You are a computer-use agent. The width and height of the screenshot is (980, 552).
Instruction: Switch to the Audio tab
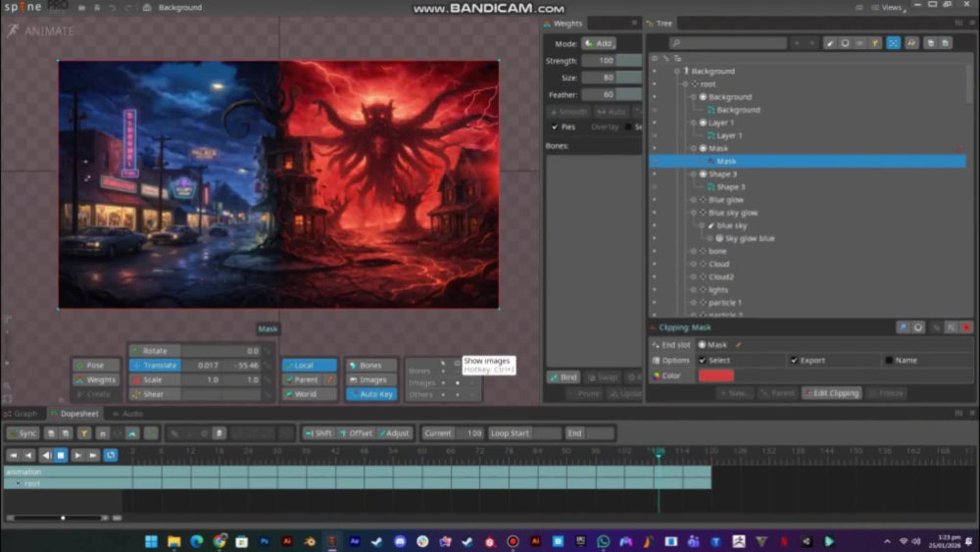(128, 413)
